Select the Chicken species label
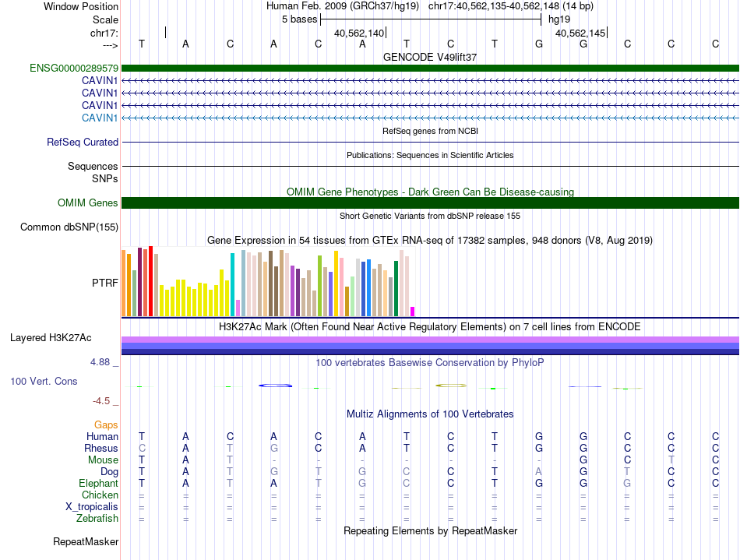The image size is (740, 560). tap(100, 495)
